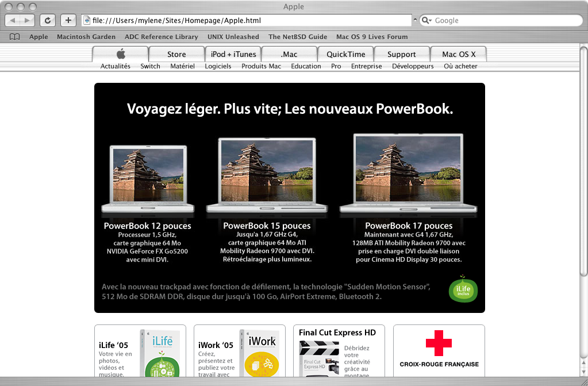Click the Safari back arrow button
The width and height of the screenshot is (588, 386).
coord(13,20)
